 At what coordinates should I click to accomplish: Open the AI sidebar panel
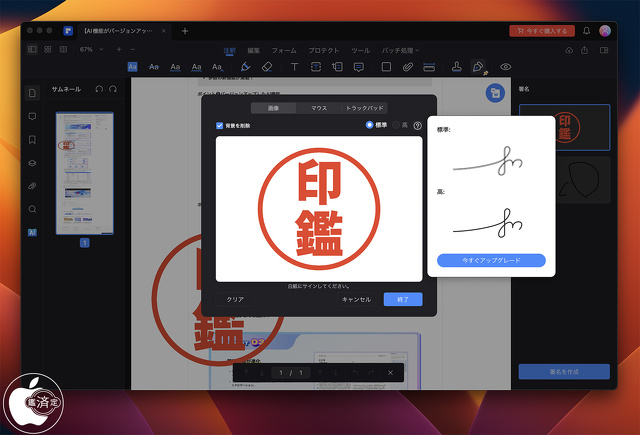pos(32,233)
